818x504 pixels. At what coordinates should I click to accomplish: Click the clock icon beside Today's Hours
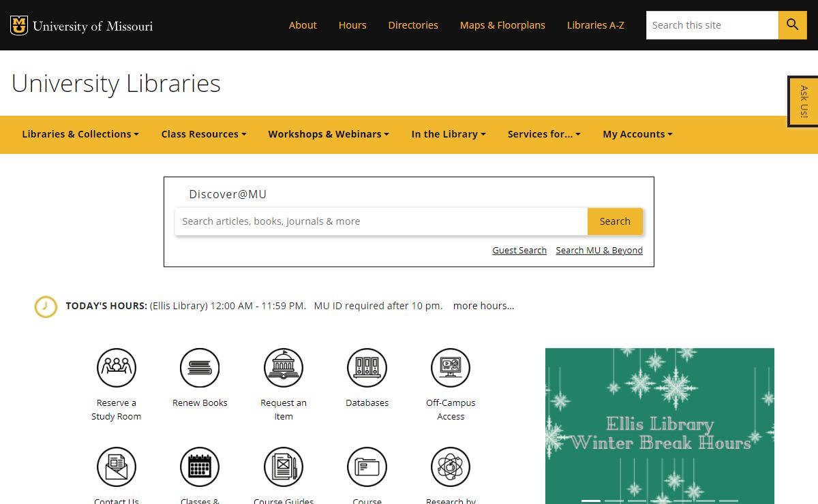[x=46, y=306]
